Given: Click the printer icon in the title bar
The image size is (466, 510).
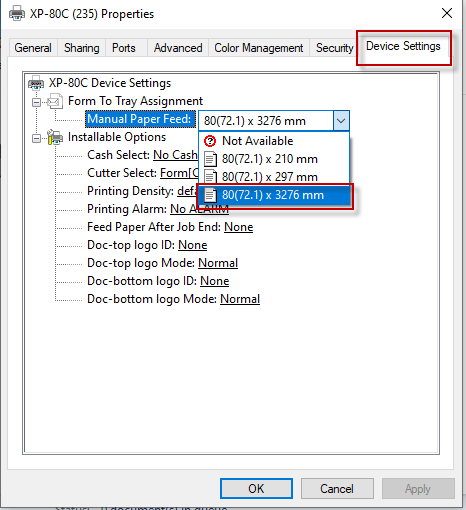Looking at the screenshot, I should [17, 14].
